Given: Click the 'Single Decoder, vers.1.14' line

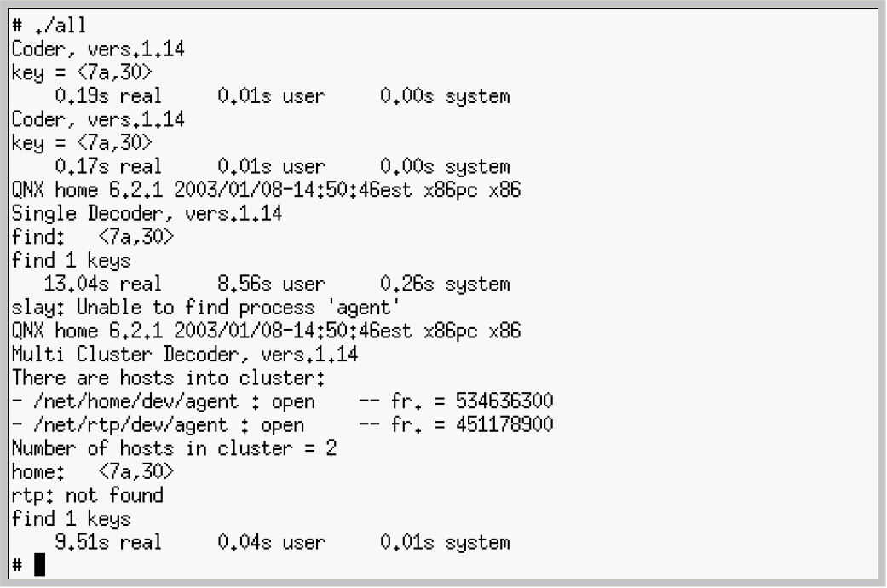Looking at the screenshot, I should point(147,213).
